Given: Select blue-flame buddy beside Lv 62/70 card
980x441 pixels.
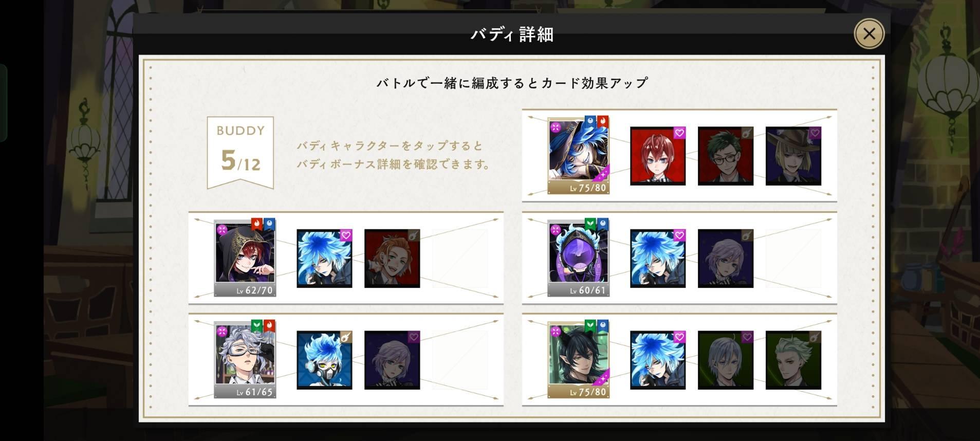Looking at the screenshot, I should [x=324, y=259].
